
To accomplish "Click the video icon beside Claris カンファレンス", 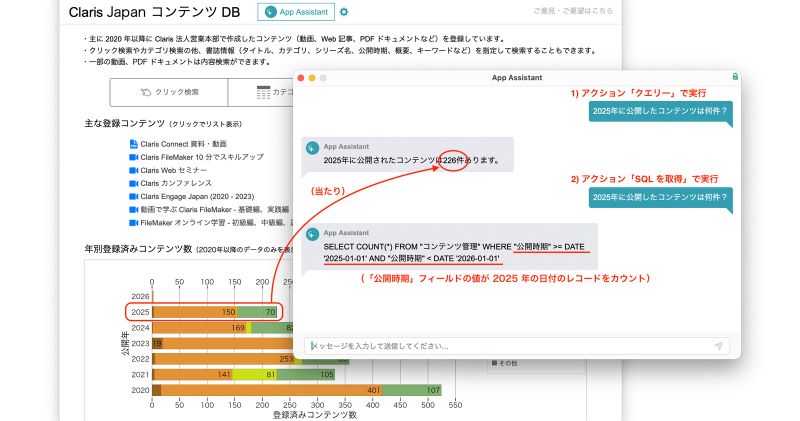I will click(x=133, y=183).
